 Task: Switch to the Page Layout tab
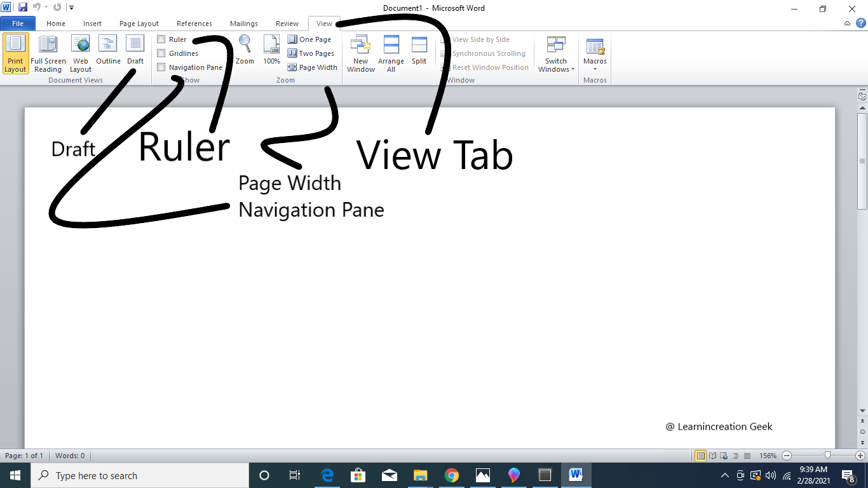139,24
